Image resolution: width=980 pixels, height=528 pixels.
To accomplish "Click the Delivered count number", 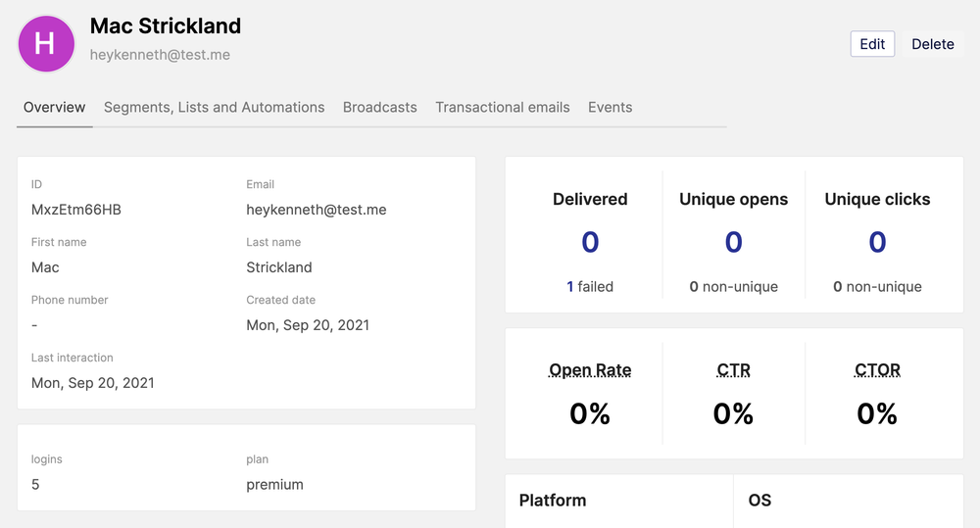I will point(590,242).
